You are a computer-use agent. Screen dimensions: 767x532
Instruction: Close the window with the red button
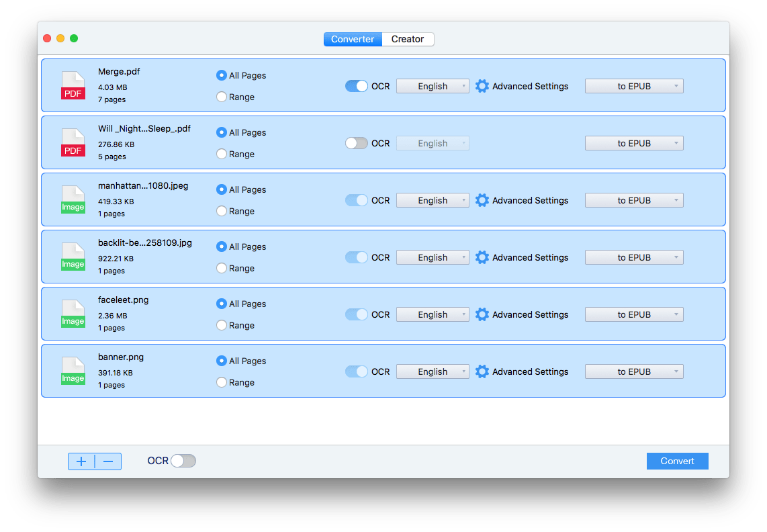point(47,38)
